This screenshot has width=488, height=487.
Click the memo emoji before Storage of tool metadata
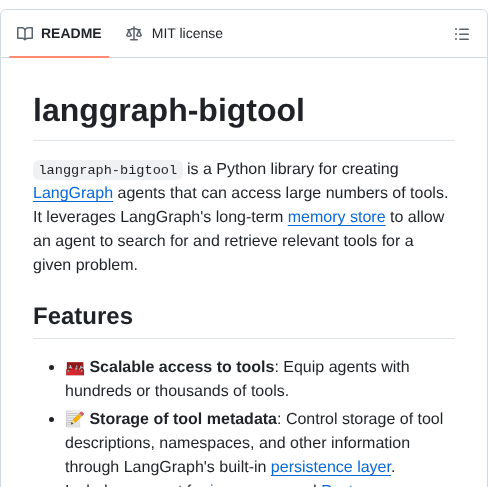[x=75, y=419]
